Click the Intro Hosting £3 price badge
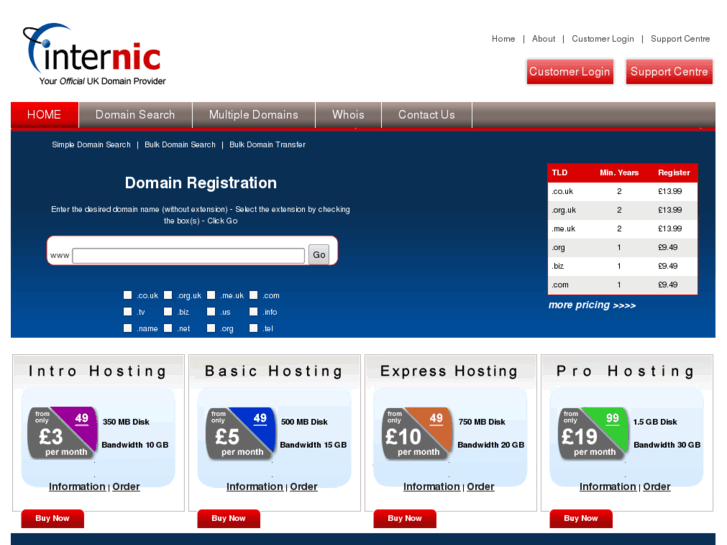This screenshot has height=545, width=727. (x=63, y=433)
